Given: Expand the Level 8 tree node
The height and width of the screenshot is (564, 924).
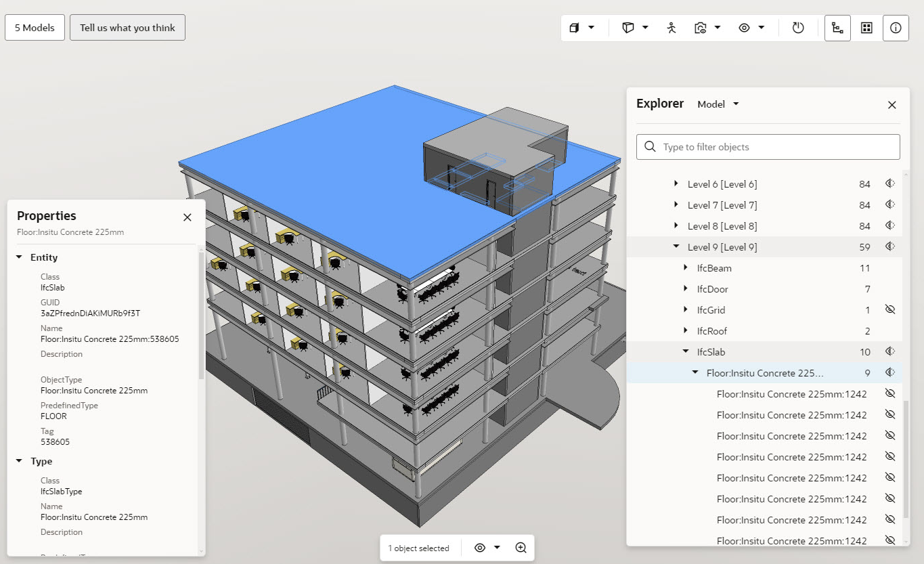Looking at the screenshot, I should 676,226.
